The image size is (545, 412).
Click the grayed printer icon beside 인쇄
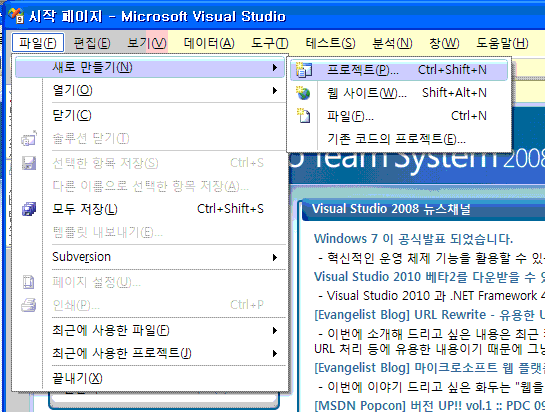(29, 305)
